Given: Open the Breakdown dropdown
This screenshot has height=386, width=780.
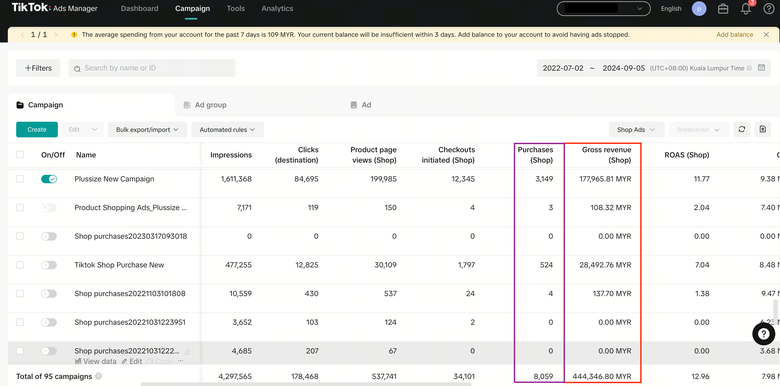Looking at the screenshot, I should [699, 129].
